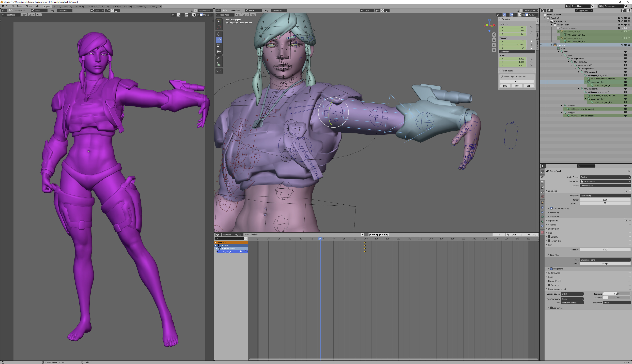Toggle the Adaptive Sampling checkbox
Image resolution: width=632 pixels, height=364 pixels.
[551, 208]
